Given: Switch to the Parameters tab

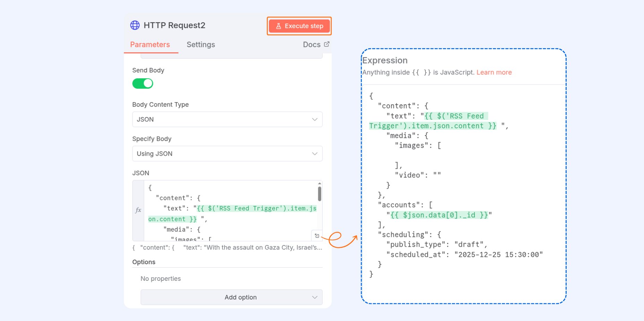Looking at the screenshot, I should (x=150, y=45).
